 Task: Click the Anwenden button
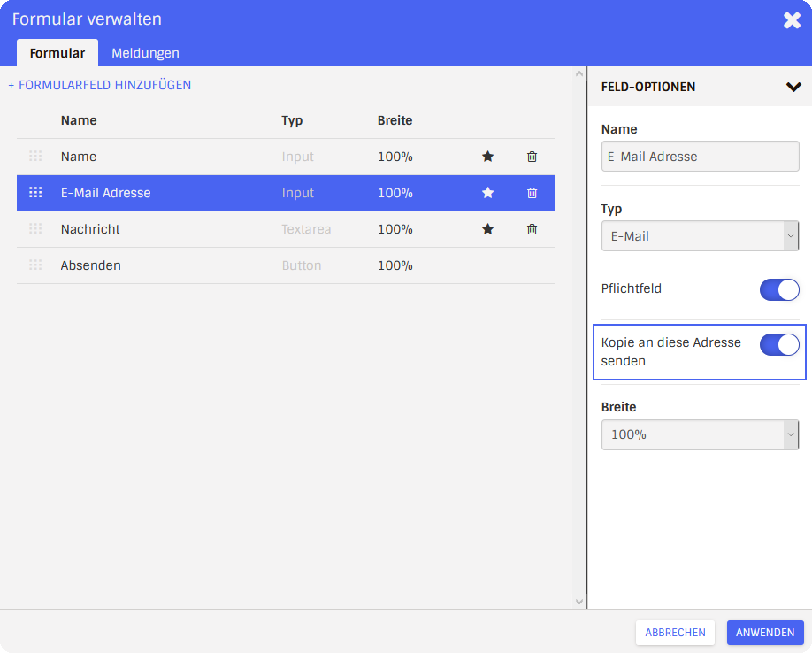click(x=764, y=633)
